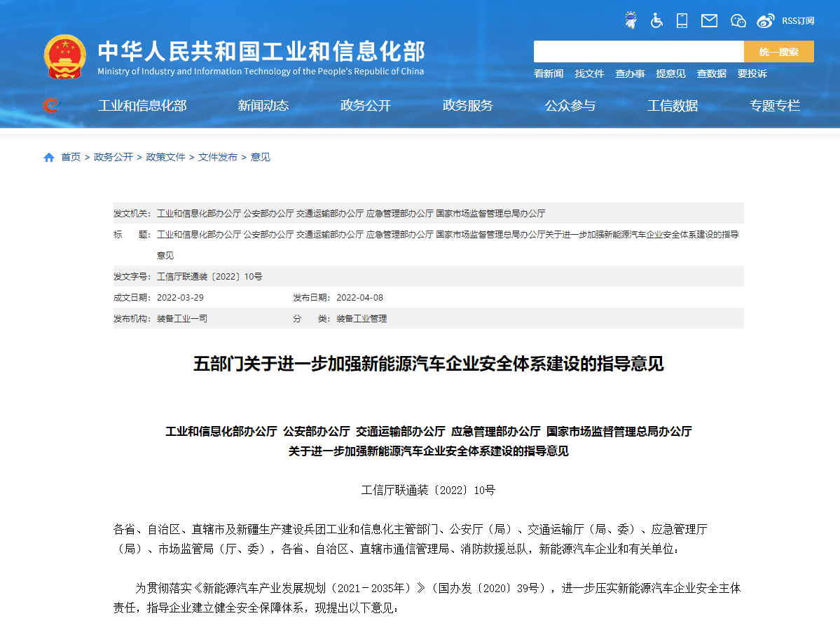This screenshot has height=630, width=840.
Task: Open 政务公开 navigation menu
Action: click(x=366, y=106)
